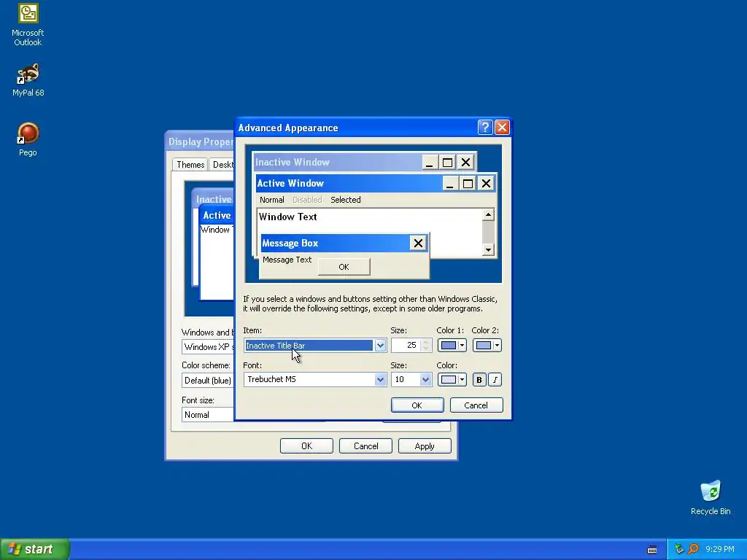Toggle bold font style button
The width and height of the screenshot is (747, 560).
coord(479,379)
